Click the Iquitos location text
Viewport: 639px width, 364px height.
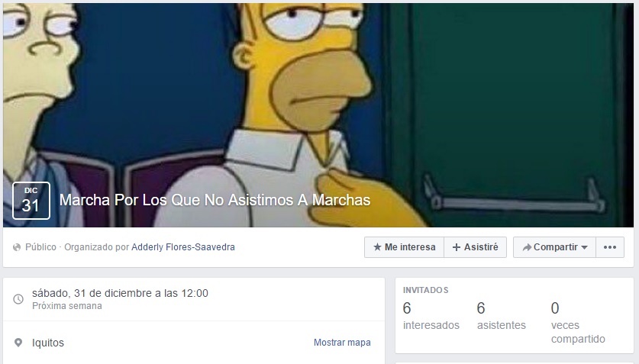tap(48, 343)
